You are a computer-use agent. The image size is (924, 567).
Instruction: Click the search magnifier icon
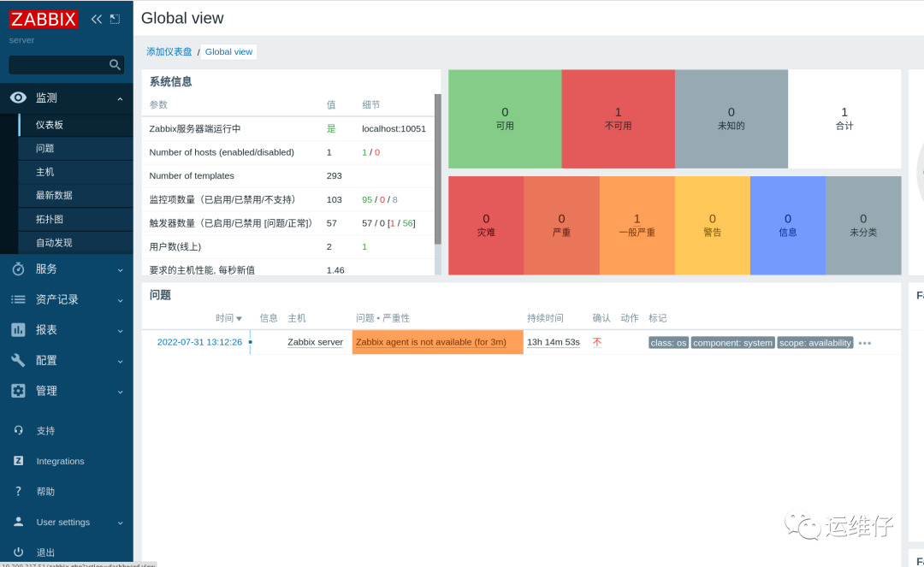tap(115, 64)
